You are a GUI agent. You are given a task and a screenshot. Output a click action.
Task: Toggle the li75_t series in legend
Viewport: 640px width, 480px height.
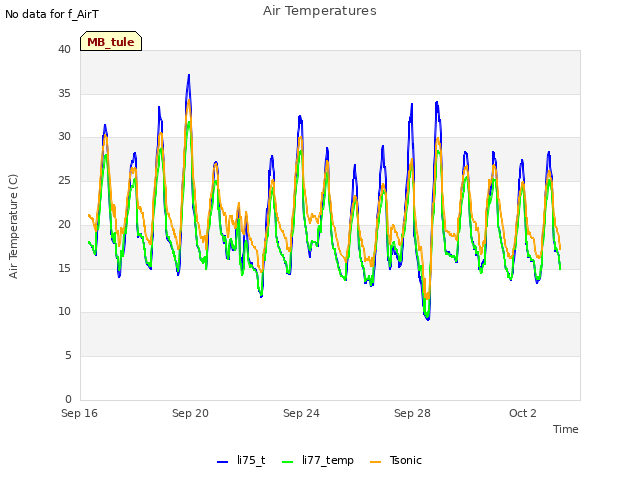point(241,461)
